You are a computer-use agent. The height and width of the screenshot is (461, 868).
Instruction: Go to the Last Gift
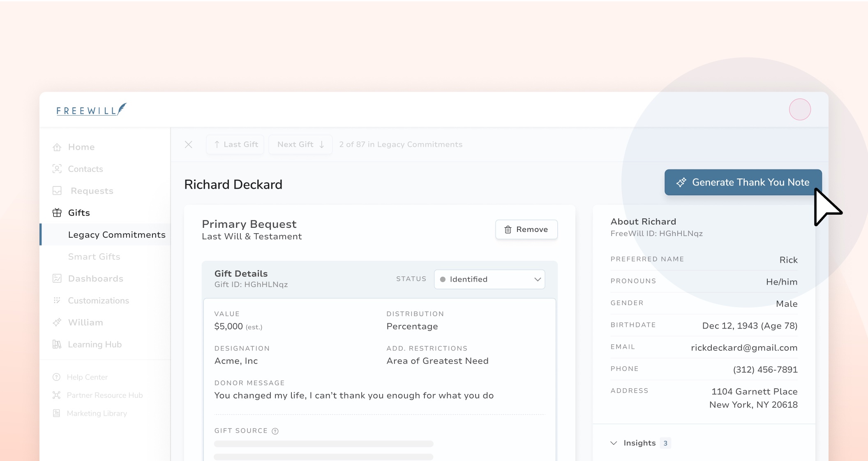click(235, 144)
